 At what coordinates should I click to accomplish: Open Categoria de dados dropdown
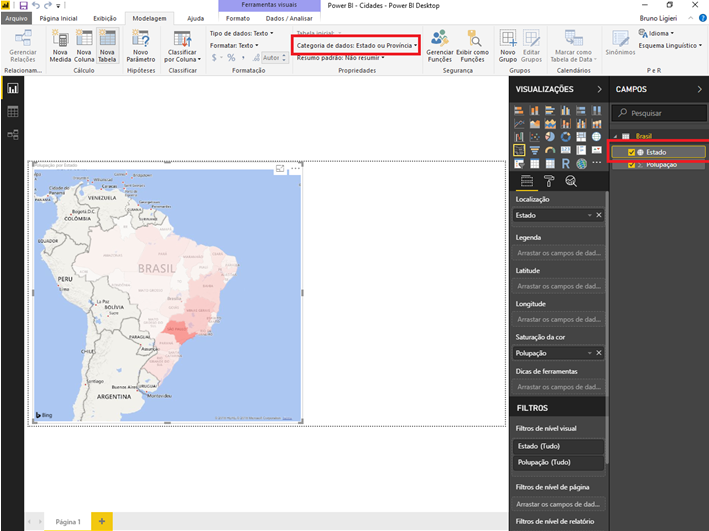click(357, 46)
